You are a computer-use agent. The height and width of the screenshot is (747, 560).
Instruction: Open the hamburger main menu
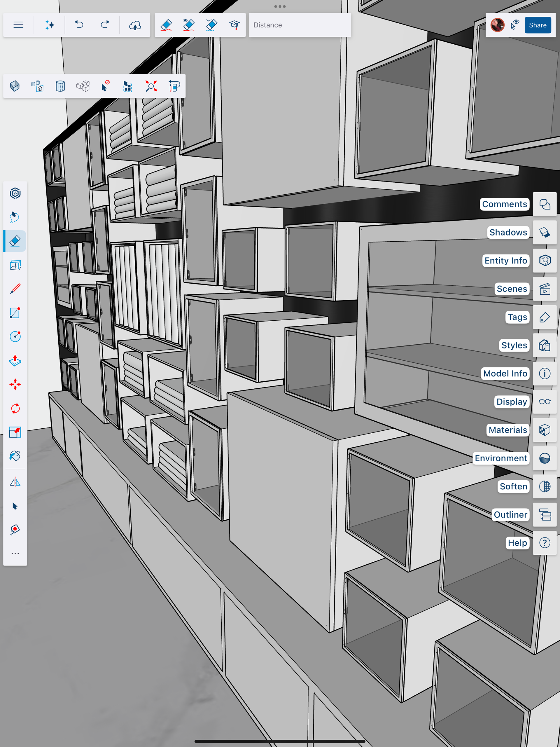(18, 25)
